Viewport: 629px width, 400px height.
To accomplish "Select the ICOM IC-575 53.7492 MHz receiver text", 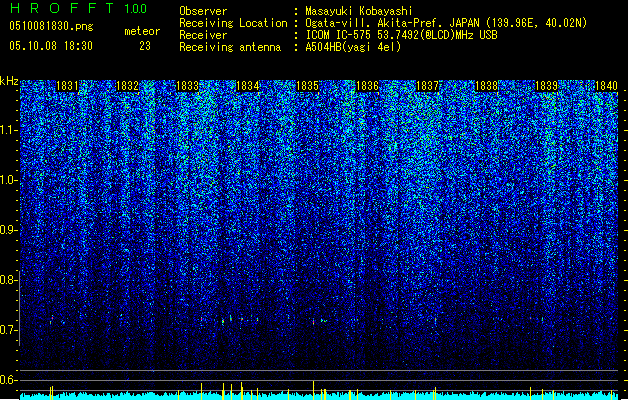I will click(x=401, y=35).
